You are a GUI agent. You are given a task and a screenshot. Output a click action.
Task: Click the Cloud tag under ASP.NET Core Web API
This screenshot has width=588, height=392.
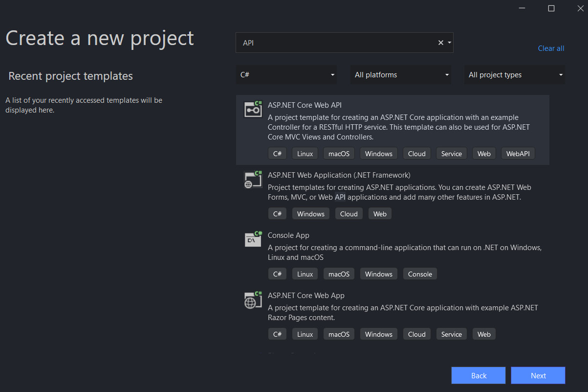[417, 154]
